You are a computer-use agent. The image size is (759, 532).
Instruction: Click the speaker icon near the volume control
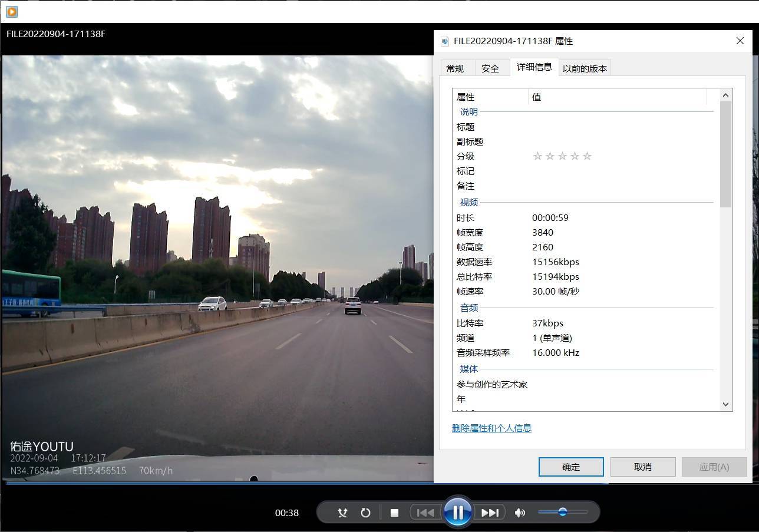[520, 512]
